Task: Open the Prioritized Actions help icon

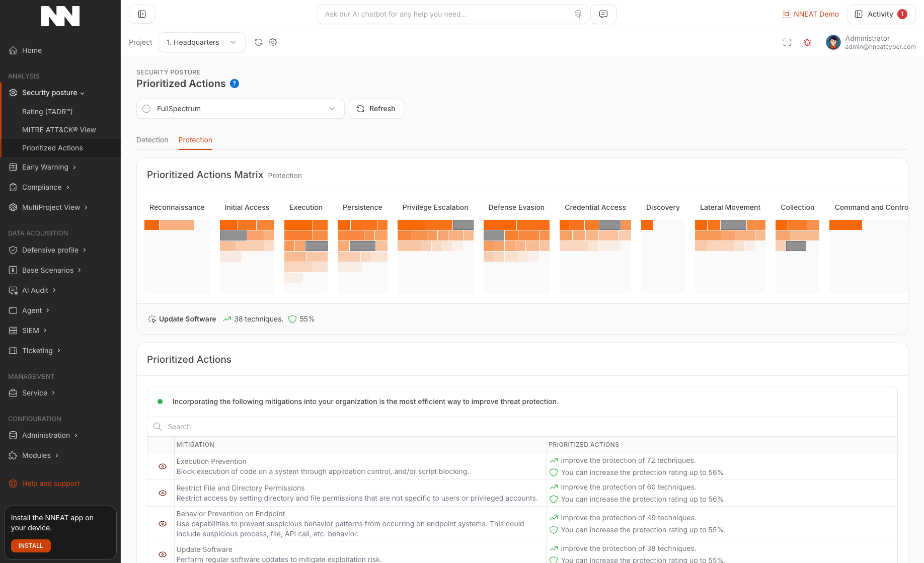Action: pos(235,84)
